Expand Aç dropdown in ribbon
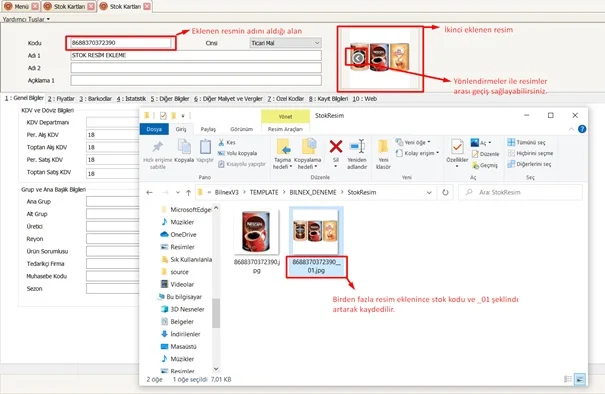Viewport: 605px width, 394px height. pos(481,143)
